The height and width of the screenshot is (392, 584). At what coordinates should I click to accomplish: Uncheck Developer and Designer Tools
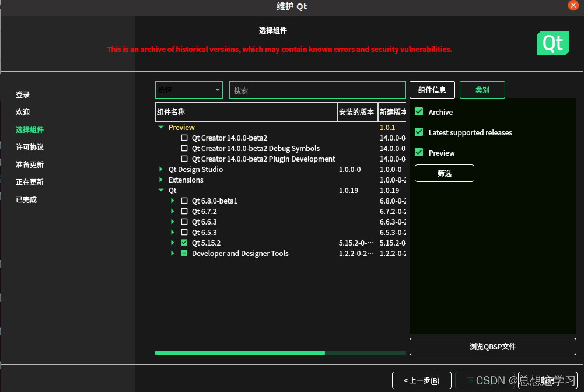(184, 253)
